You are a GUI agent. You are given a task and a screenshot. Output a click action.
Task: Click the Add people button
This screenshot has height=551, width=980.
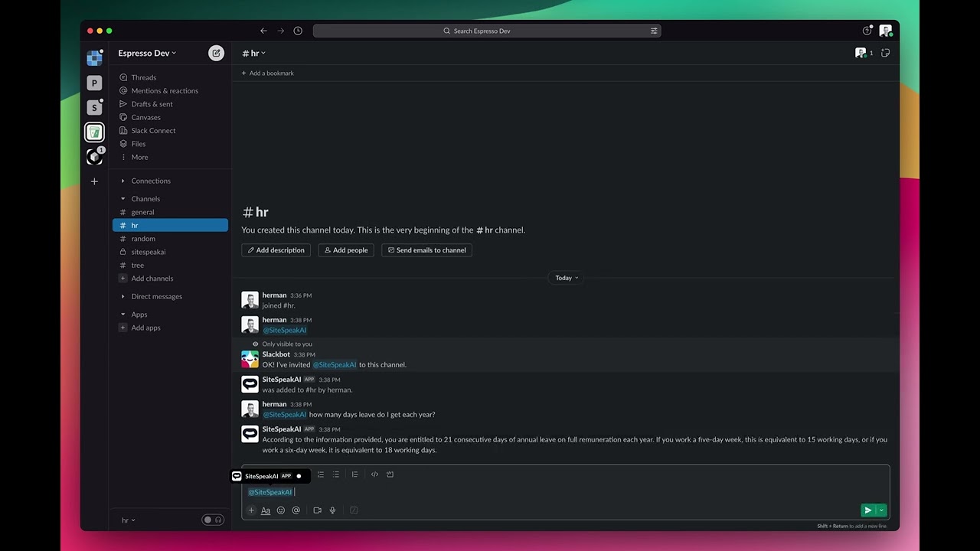click(346, 250)
